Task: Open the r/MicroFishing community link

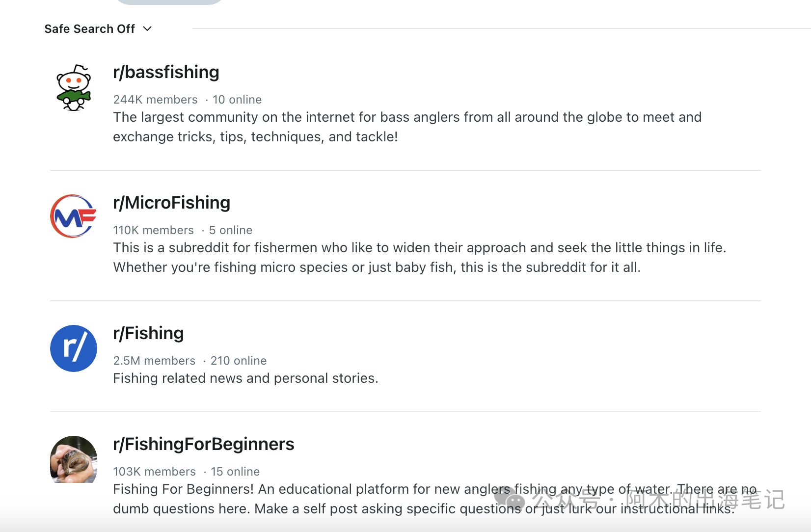Action: click(x=171, y=203)
